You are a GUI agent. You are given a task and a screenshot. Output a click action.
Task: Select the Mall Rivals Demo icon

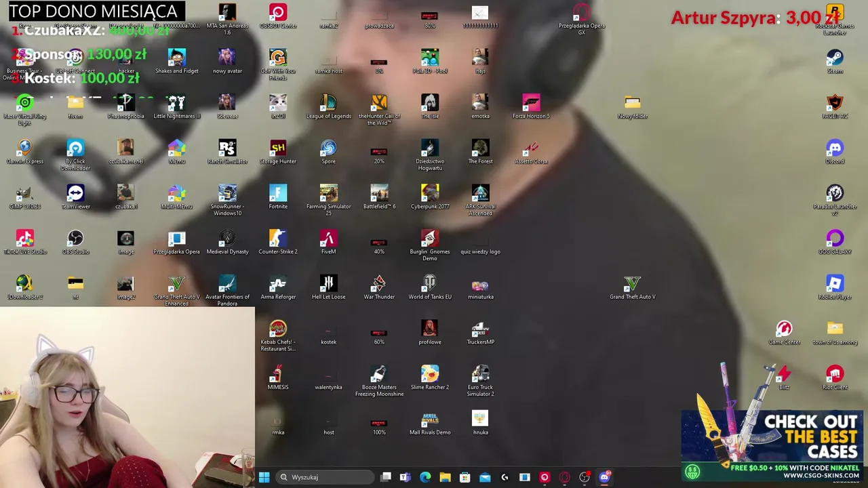pos(430,423)
